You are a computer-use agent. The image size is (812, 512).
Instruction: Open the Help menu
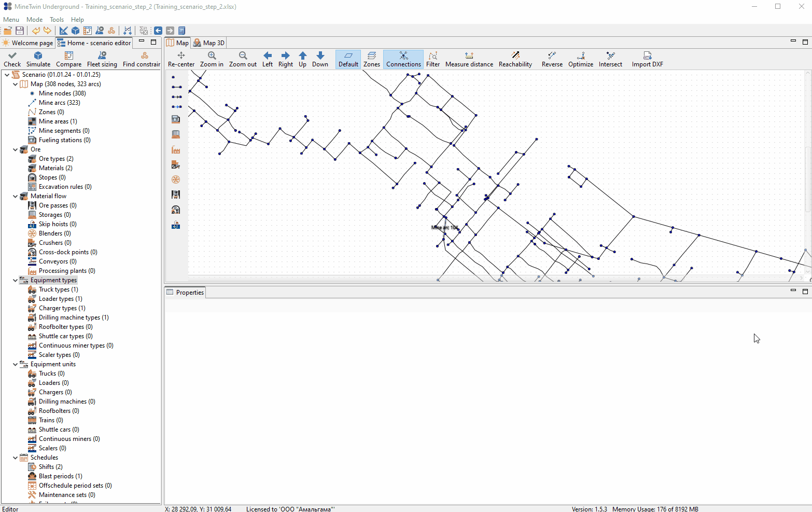77,20
